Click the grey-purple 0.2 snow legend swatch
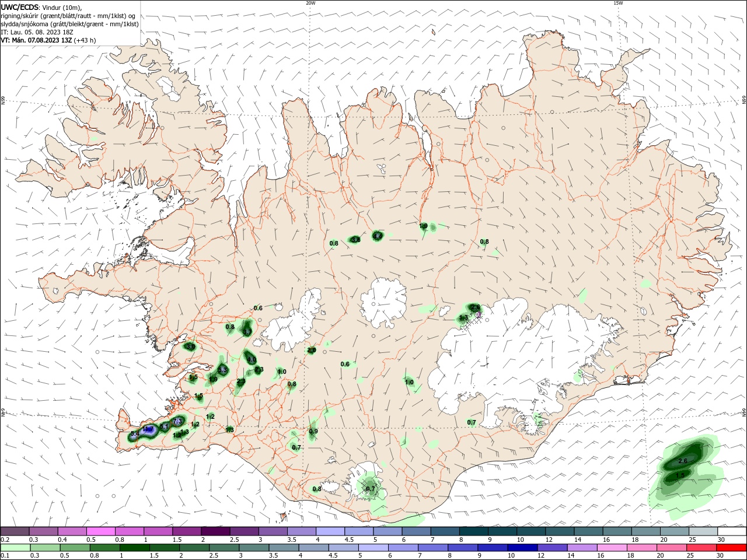This screenshot has width=747, height=560. [15, 531]
